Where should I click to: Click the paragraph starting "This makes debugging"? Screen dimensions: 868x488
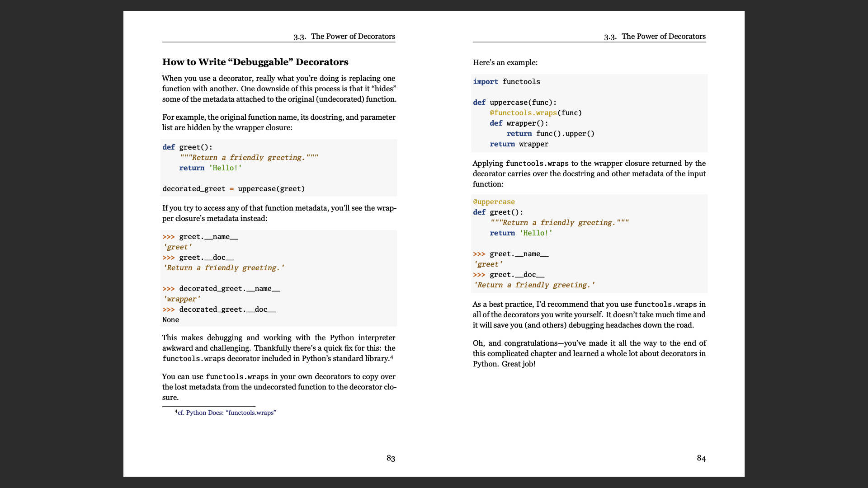pyautogui.click(x=278, y=348)
